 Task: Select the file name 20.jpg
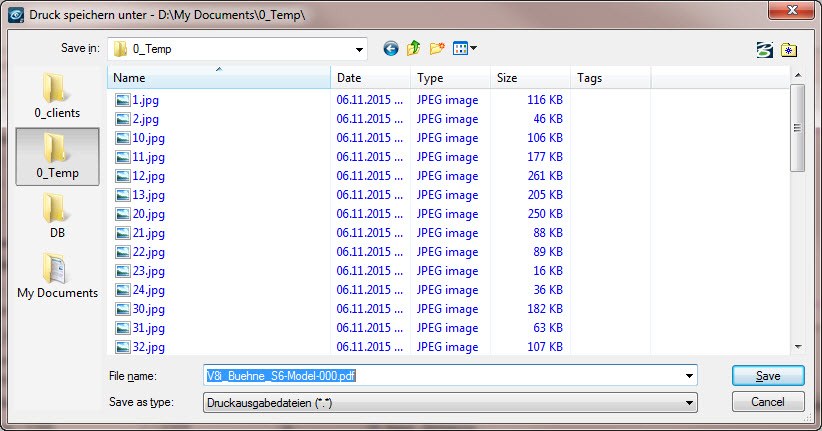click(x=148, y=214)
